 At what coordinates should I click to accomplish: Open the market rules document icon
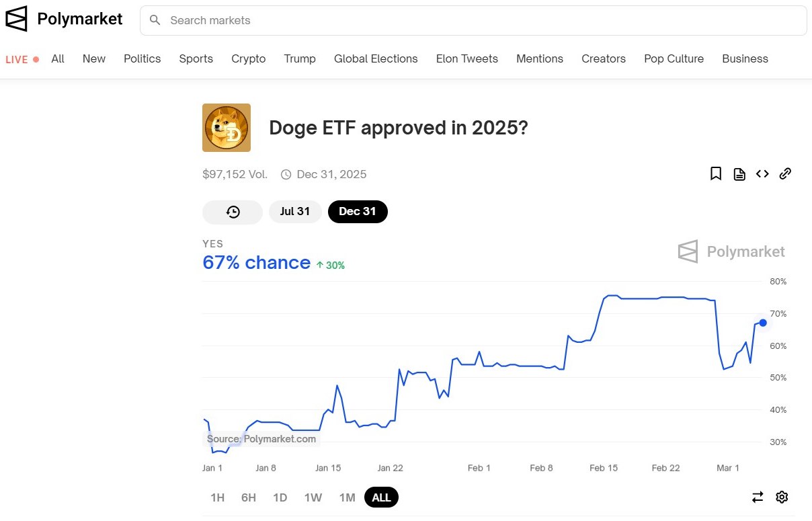739,174
